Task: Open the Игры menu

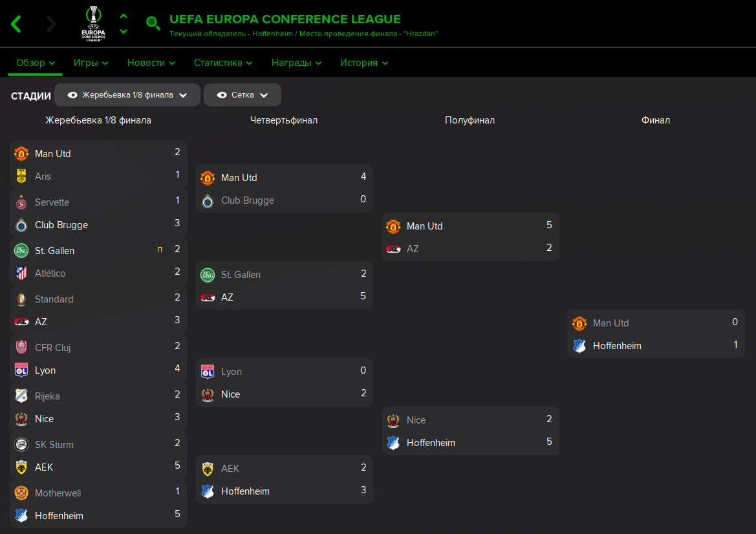Action: click(91, 63)
